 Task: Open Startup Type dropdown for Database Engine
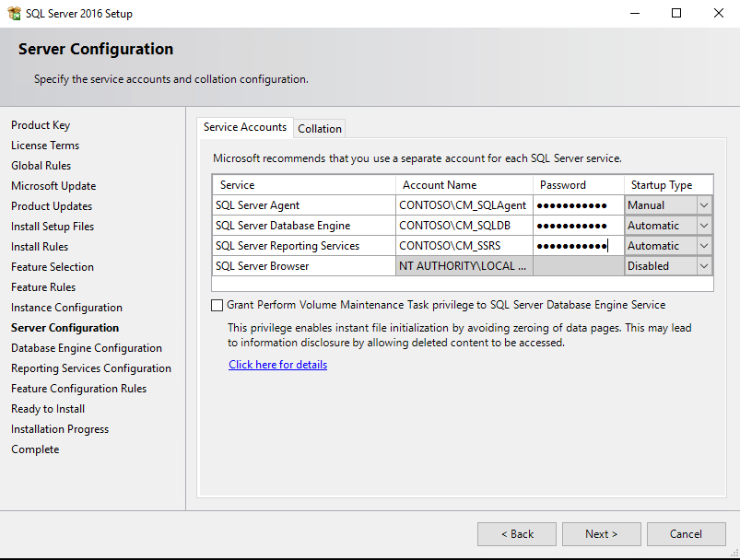pyautogui.click(x=704, y=226)
